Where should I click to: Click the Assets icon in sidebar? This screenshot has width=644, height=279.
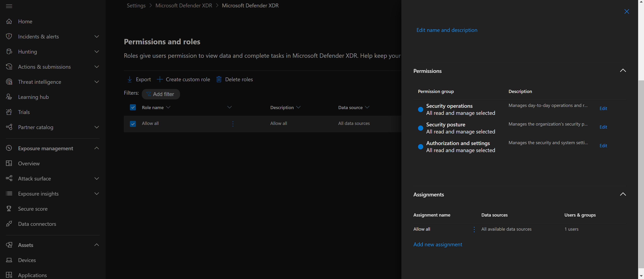(x=9, y=245)
